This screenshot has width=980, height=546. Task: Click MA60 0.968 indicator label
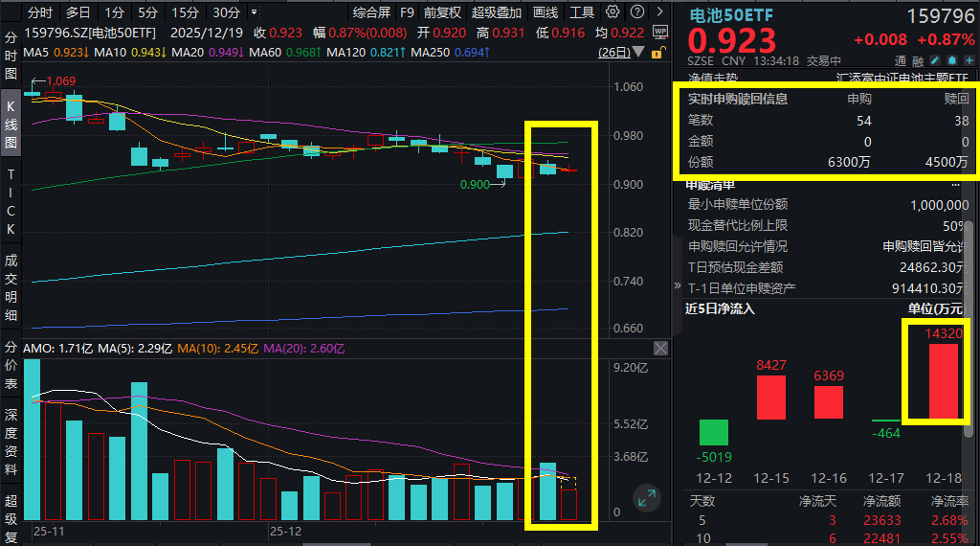coord(284,53)
